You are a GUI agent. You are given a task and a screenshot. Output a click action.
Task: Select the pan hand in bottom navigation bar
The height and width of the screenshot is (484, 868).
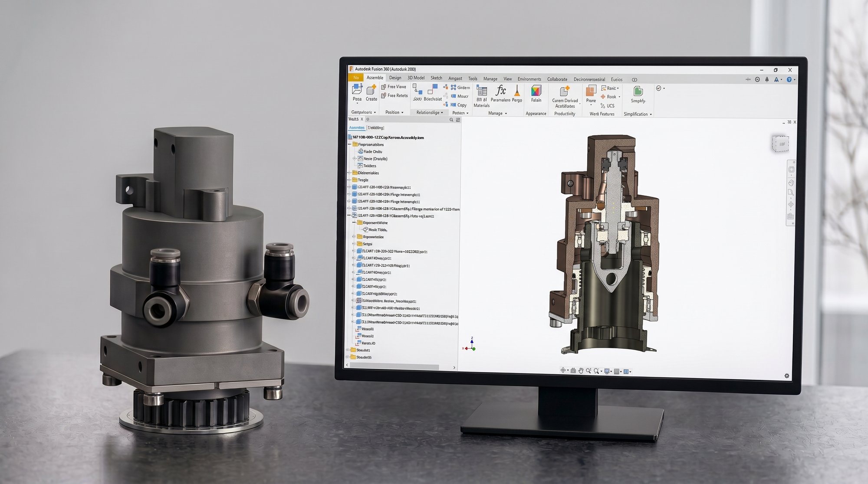tap(581, 371)
